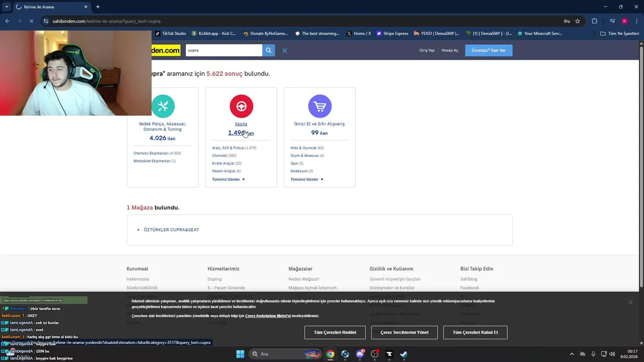Click Vasıta 1.496 ilan count

(241, 133)
